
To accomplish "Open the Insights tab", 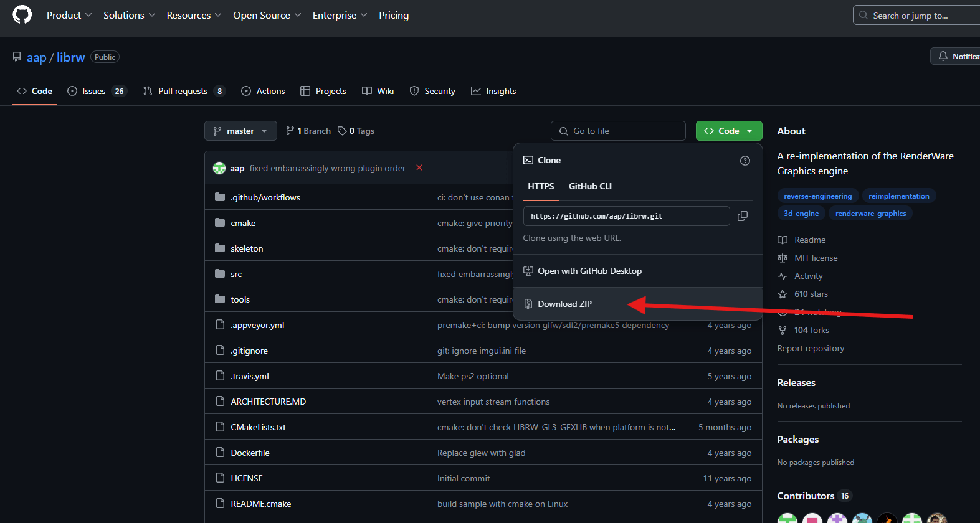I will pos(493,91).
